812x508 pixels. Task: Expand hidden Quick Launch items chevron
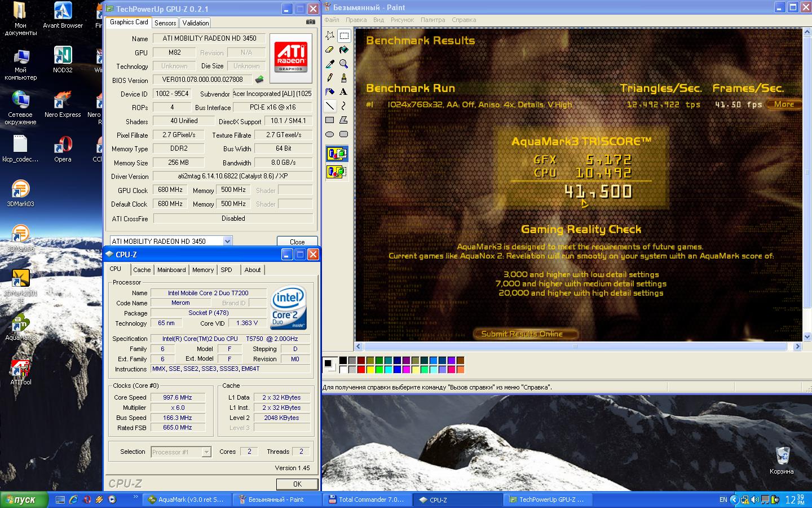point(135,497)
